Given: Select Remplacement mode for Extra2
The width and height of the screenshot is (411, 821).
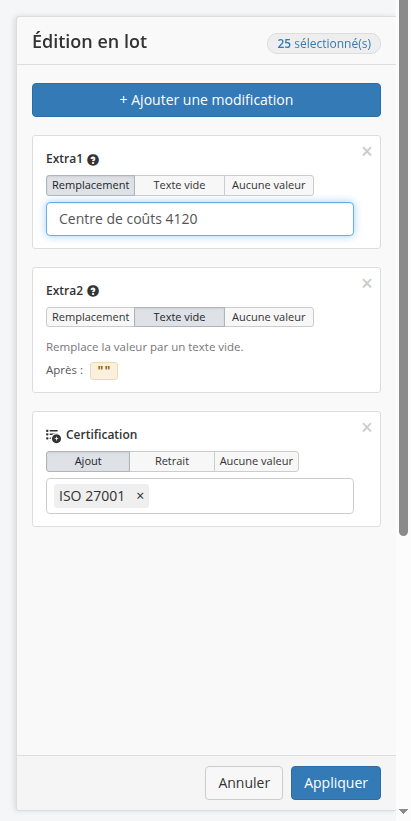Looking at the screenshot, I should click(91, 317).
